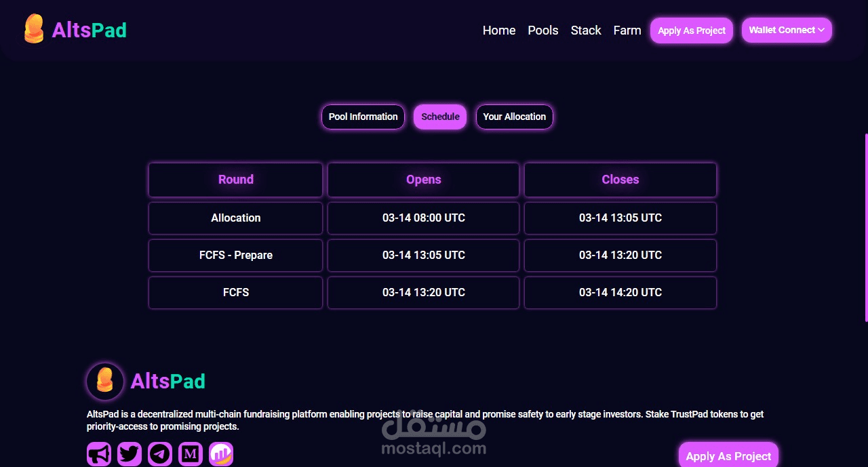Select the Schedule tab
Image resolution: width=868 pixels, height=467 pixels.
click(x=440, y=117)
